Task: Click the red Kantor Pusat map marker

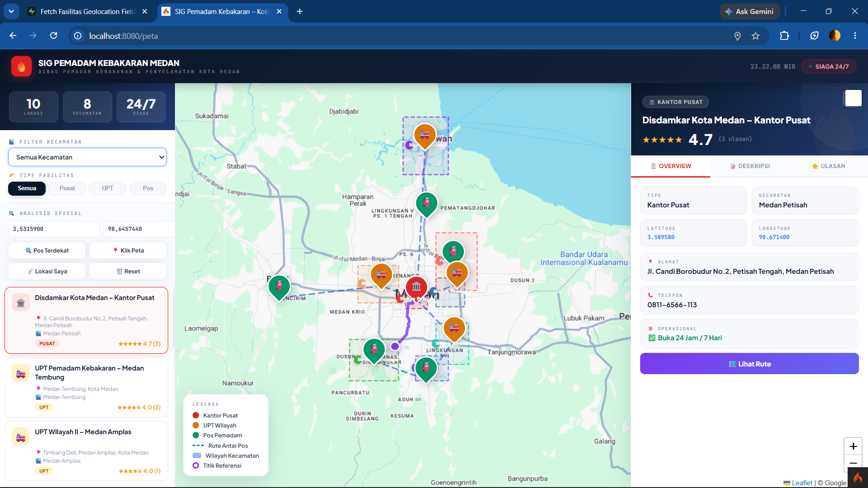Action: coord(416,287)
